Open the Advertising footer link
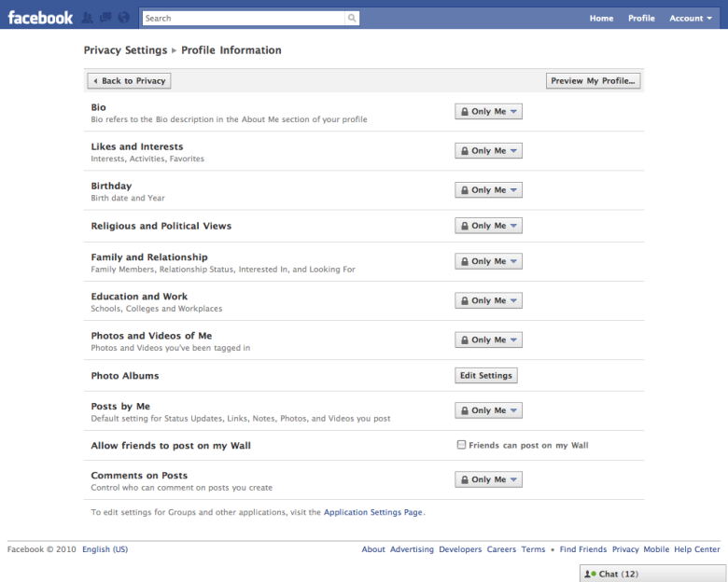The height and width of the screenshot is (582, 728). (x=412, y=549)
